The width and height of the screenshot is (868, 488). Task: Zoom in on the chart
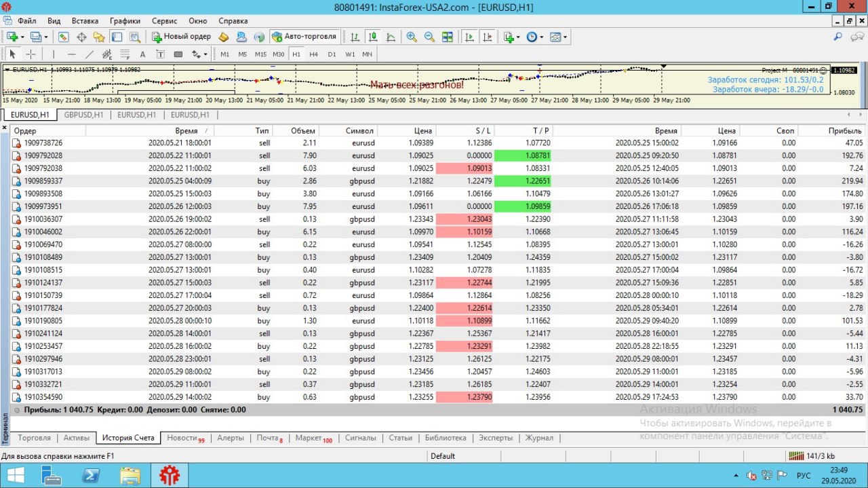pos(412,37)
